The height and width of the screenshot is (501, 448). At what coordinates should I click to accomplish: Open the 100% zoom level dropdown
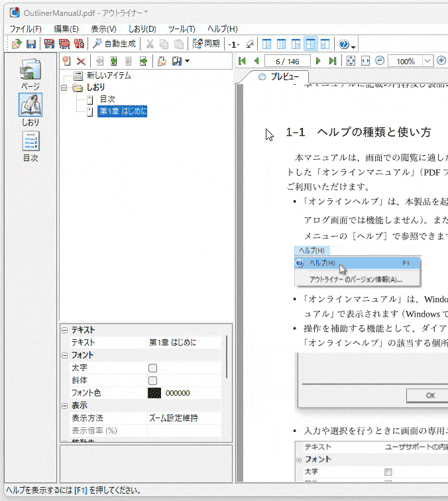pyautogui.click(x=426, y=61)
